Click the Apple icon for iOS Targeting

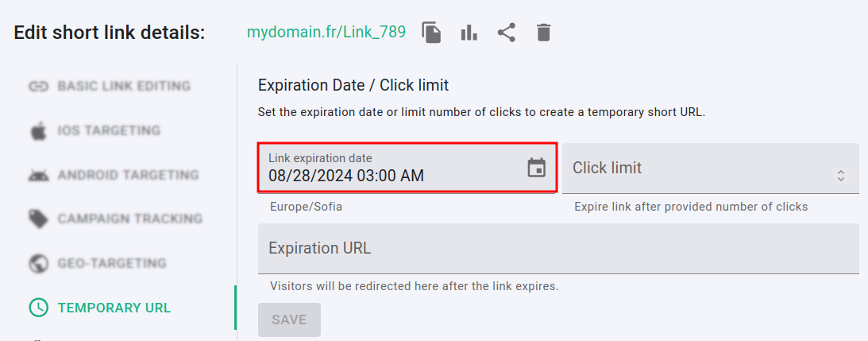point(38,130)
